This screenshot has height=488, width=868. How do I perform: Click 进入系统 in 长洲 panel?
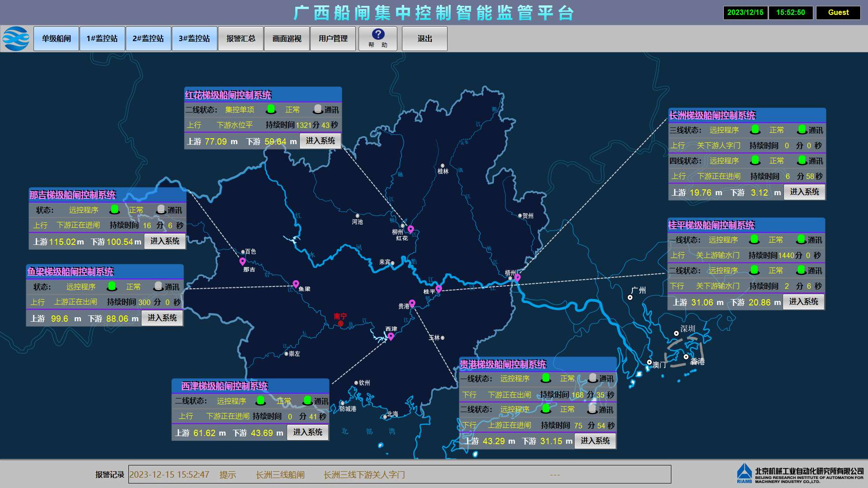tap(804, 192)
